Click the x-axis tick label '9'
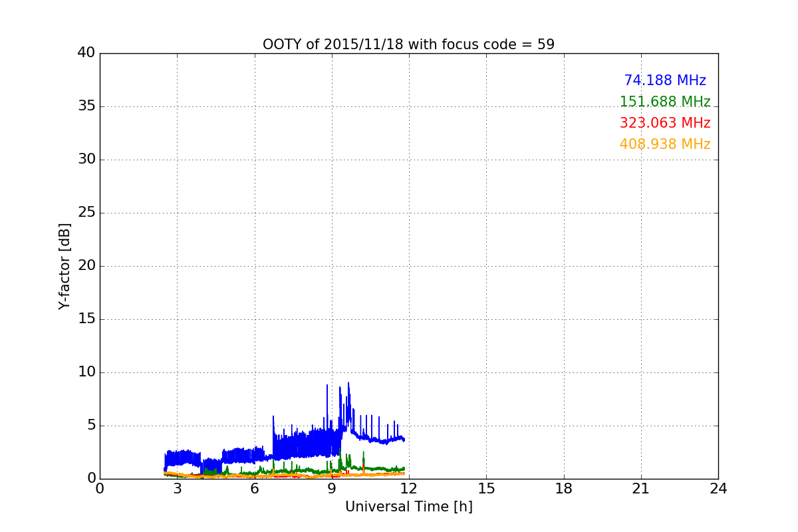This screenshot has height=532, width=798. pos(332,489)
